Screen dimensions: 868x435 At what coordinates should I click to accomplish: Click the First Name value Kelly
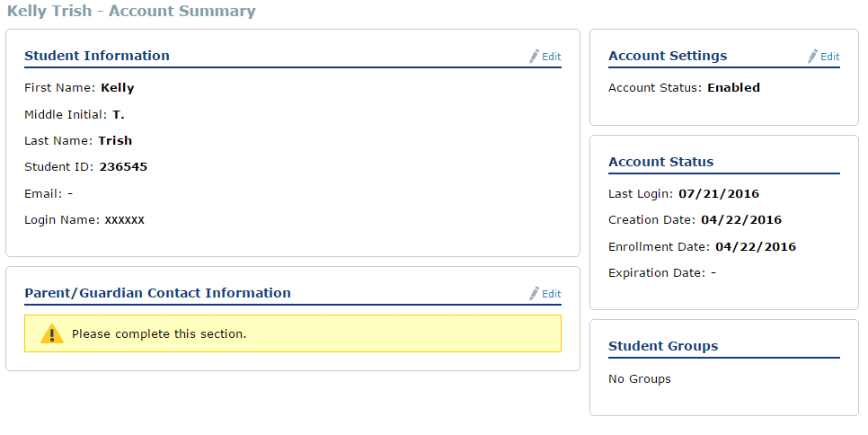pos(118,88)
